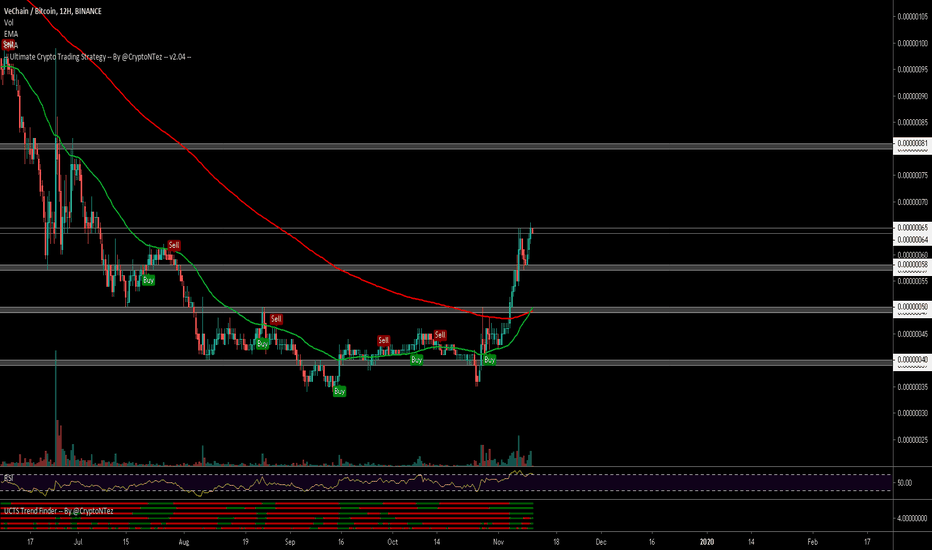Click the Feb date on time axis
The width and height of the screenshot is (932, 550).
[x=813, y=542]
